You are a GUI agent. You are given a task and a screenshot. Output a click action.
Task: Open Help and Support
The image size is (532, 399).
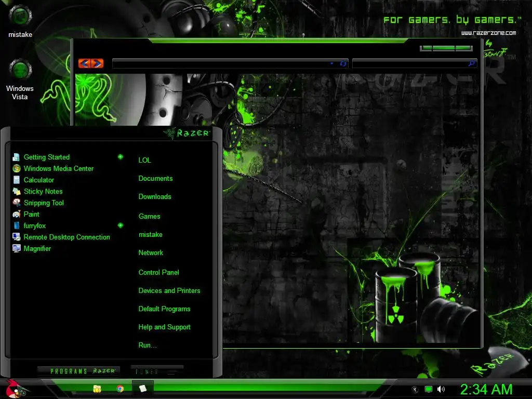164,327
